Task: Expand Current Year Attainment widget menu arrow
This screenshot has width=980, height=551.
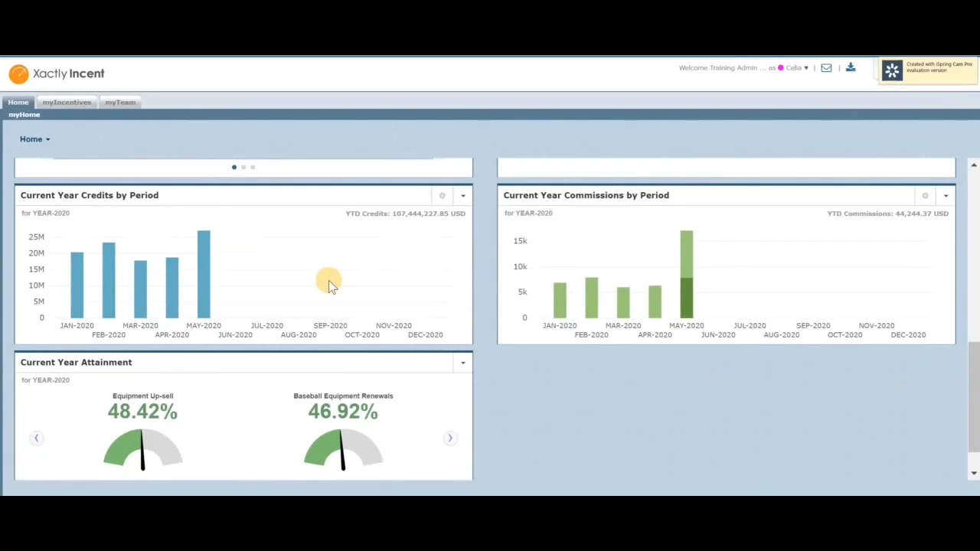Action: click(x=462, y=363)
